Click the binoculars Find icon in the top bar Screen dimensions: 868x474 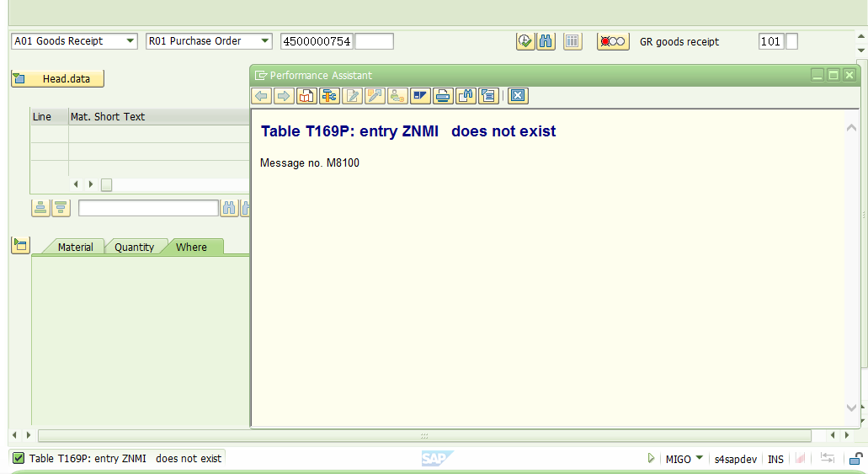(x=546, y=41)
